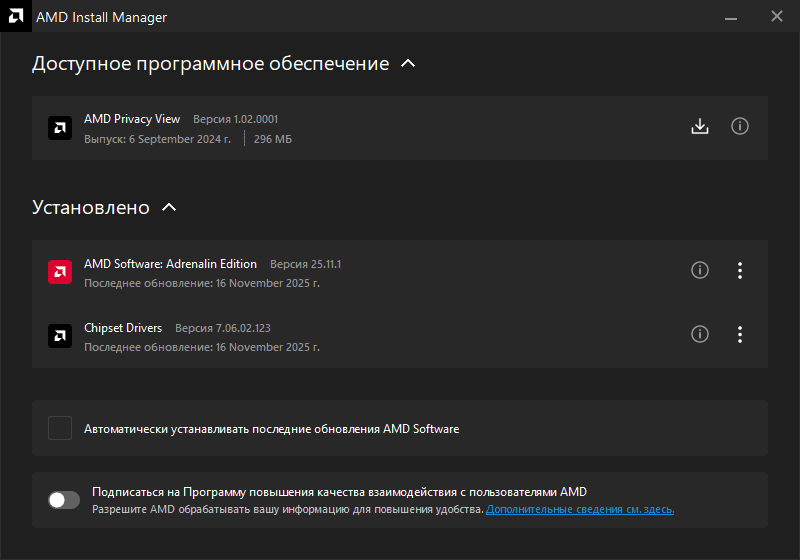Collapse the Доступное программное обеспечение section
Viewport: 800px width, 560px height.
click(408, 64)
